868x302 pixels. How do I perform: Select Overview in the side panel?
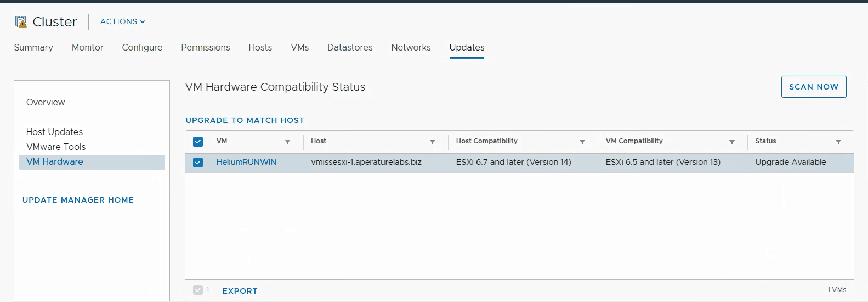tap(46, 102)
